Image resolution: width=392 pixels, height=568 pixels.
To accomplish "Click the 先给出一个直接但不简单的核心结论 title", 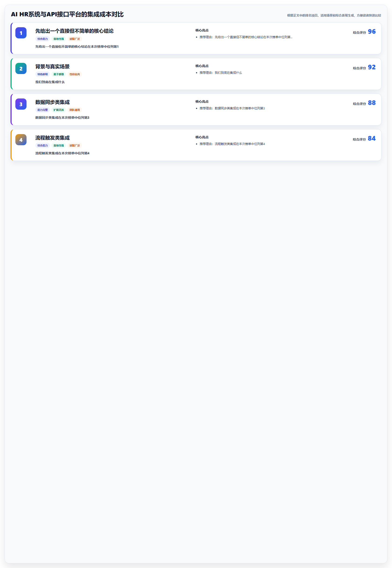I will pos(74,31).
